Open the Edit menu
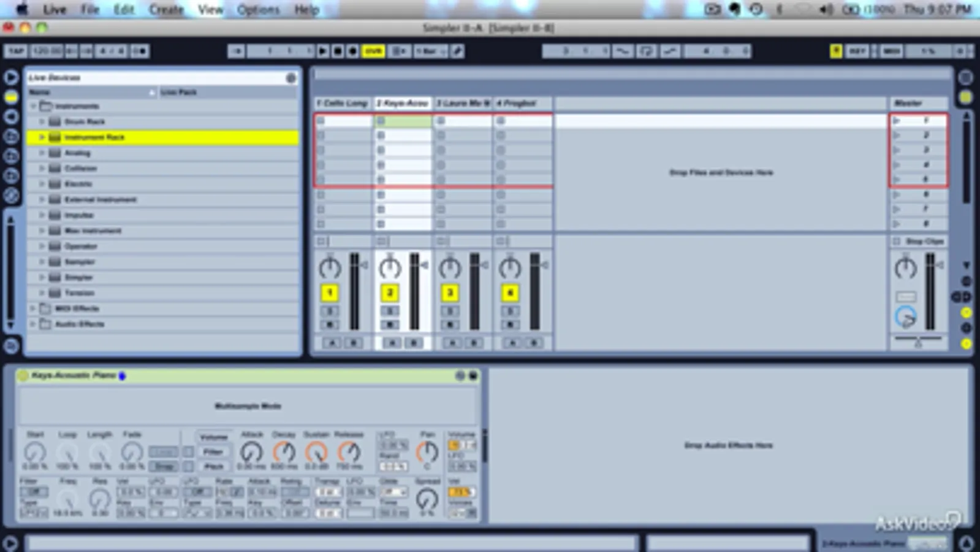This screenshot has width=980, height=552. [124, 9]
